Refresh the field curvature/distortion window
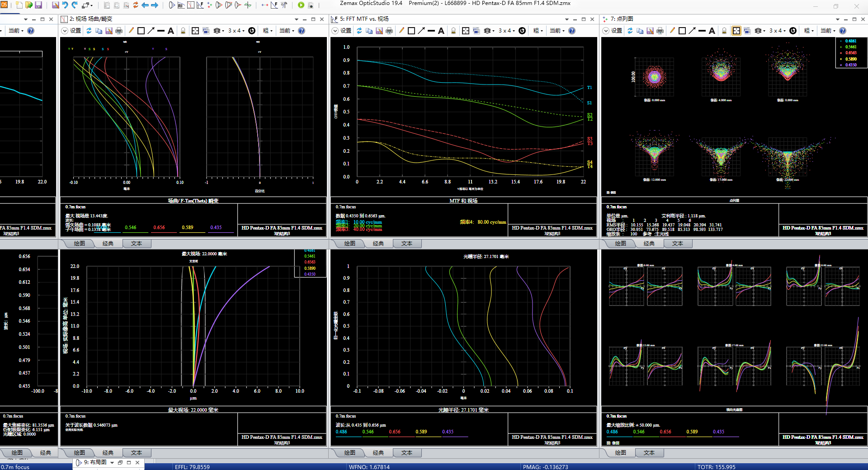 [89, 31]
